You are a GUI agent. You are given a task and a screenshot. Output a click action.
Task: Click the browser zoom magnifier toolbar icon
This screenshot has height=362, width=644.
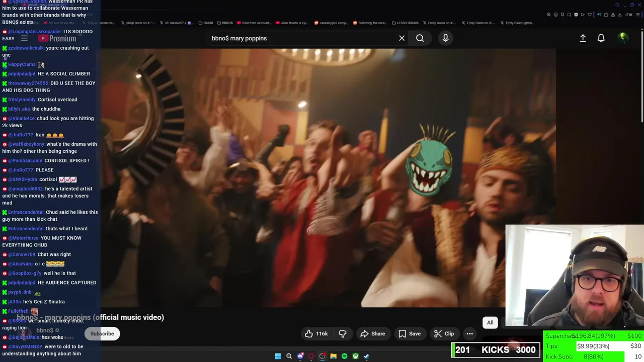[x=548, y=15]
